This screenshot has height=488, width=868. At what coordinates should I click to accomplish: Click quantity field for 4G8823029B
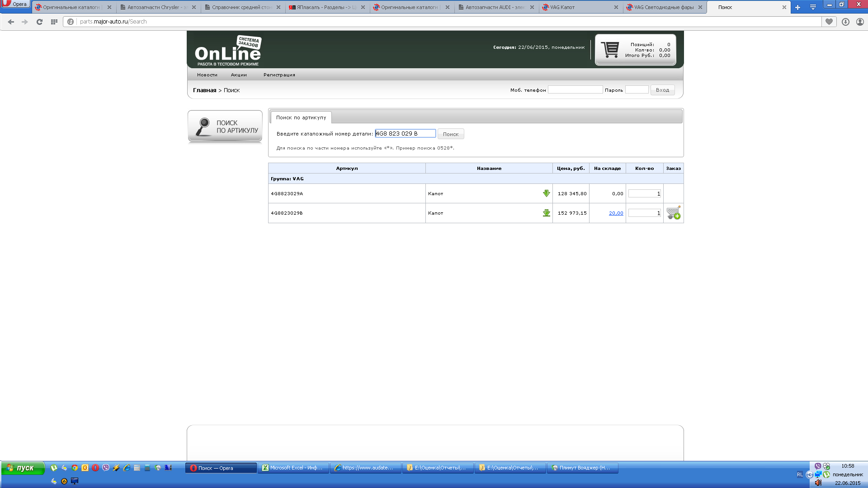(x=645, y=213)
